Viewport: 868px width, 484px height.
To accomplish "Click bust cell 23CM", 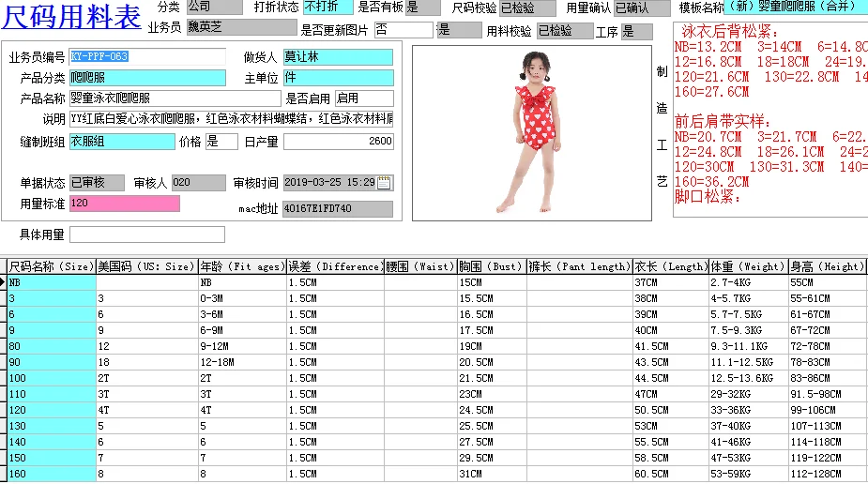I will pyautogui.click(x=492, y=394).
